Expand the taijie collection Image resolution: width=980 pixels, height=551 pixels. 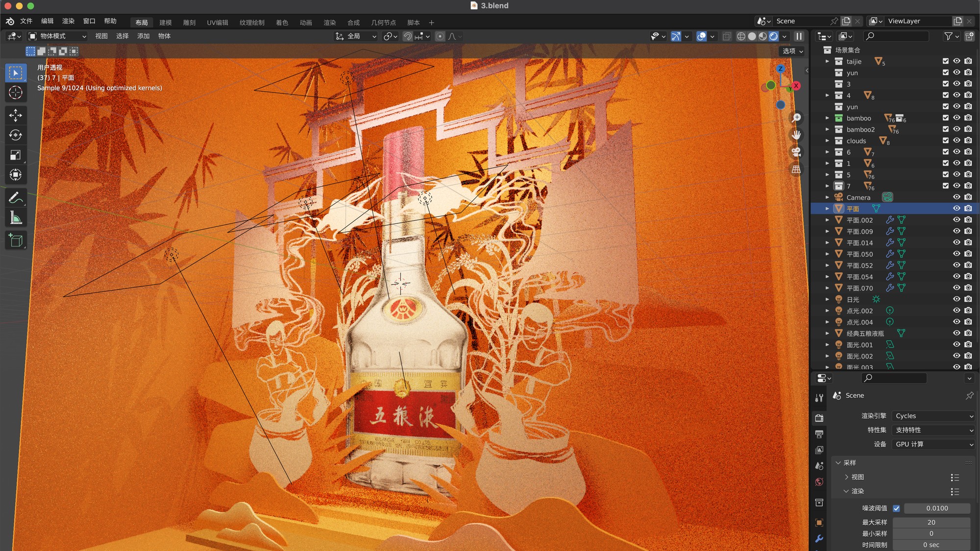click(x=827, y=61)
